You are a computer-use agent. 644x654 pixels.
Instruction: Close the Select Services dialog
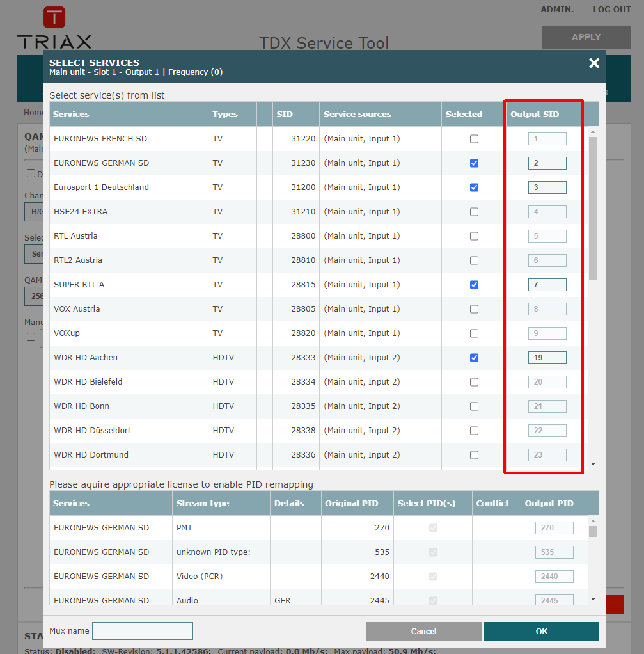[594, 63]
